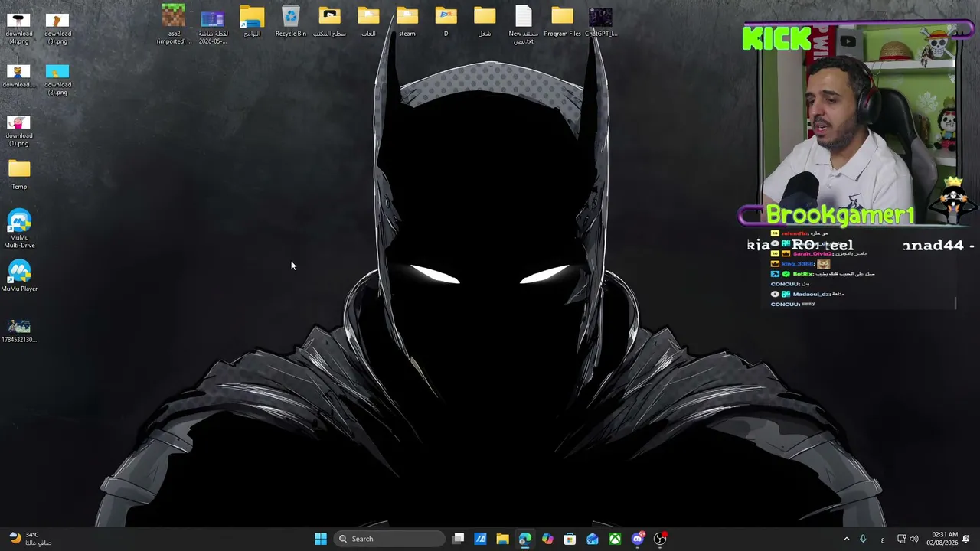Select the MuMu Multi-Drive shortcut
The height and width of the screenshot is (551, 980).
pyautogui.click(x=19, y=229)
